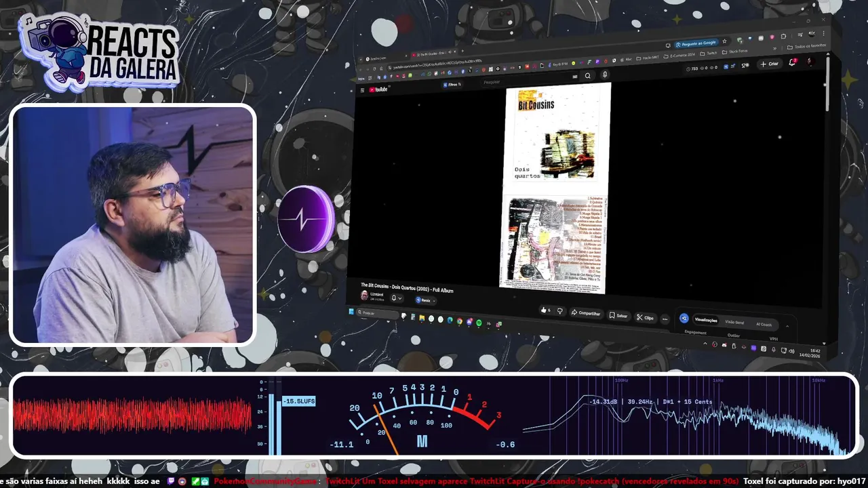Expand the Remix button dropdown
This screenshot has width=868, height=488.
point(434,300)
